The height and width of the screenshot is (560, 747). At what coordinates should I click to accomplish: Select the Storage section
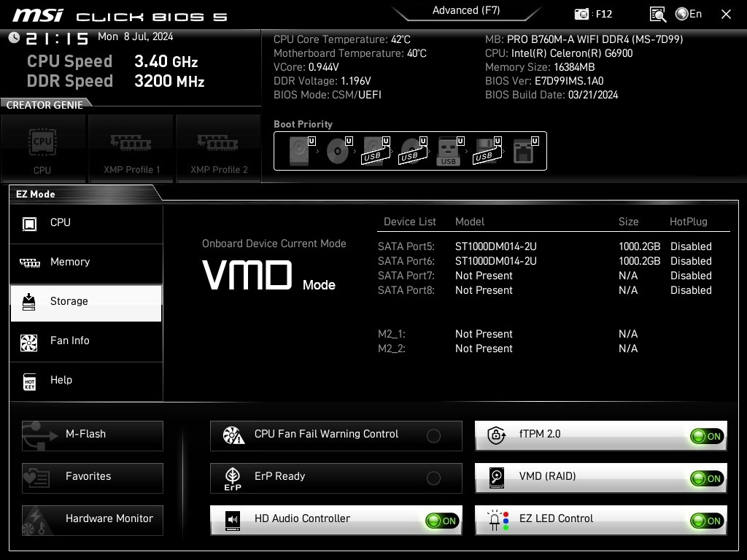tap(86, 303)
